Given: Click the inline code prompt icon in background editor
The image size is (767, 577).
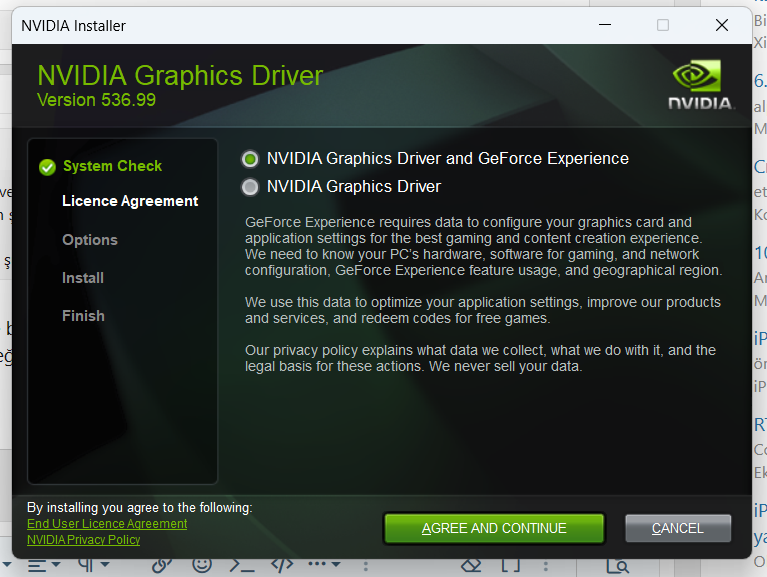Looking at the screenshot, I should (x=242, y=566).
